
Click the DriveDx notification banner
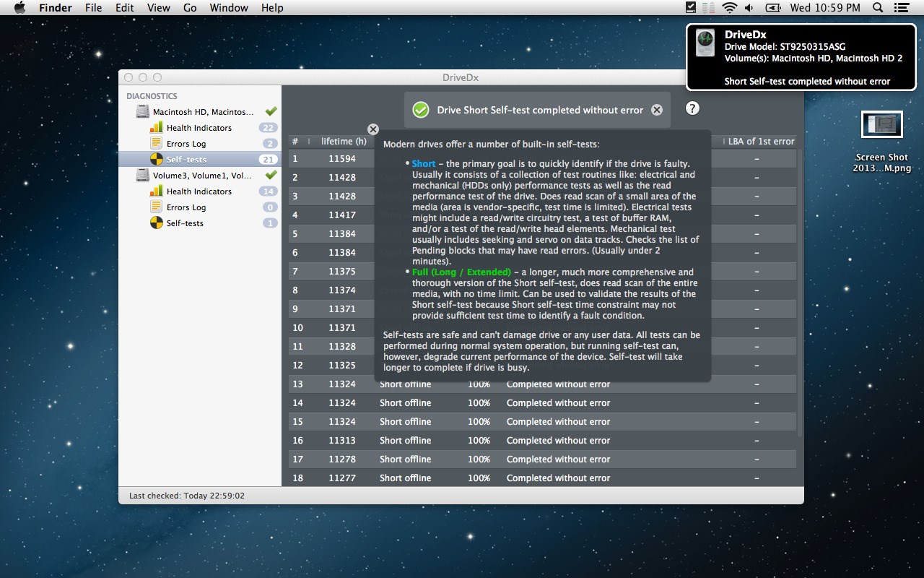801,57
